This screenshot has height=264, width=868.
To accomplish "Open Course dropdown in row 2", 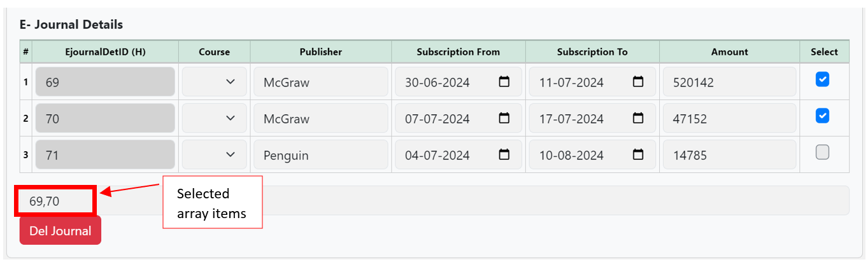I will 214,118.
